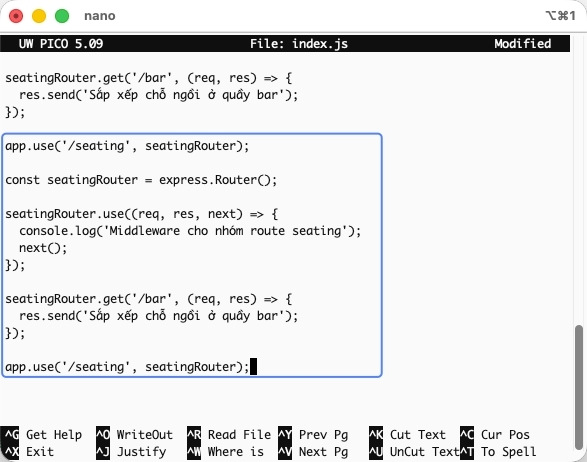Click the ^Y Prev Pg shortcut

(313, 434)
